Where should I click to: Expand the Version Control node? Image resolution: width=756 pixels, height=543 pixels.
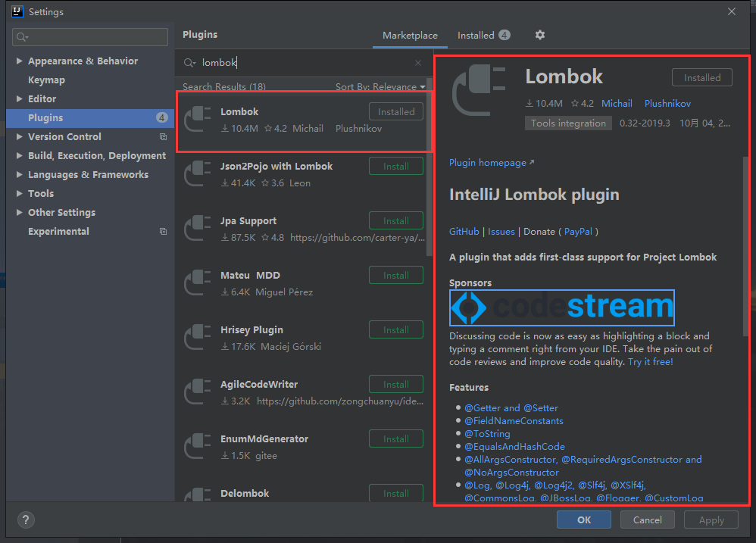tap(19, 137)
